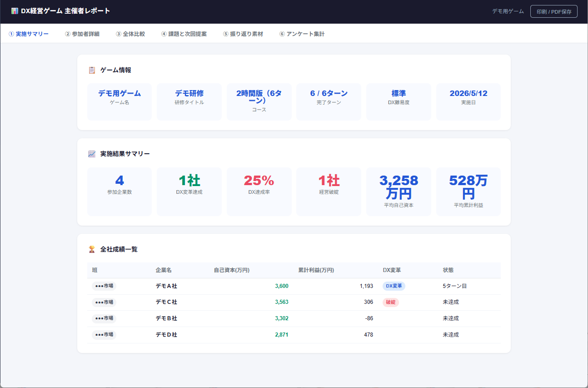Click the 6 / 6ターン completed turns value
588x388 pixels.
click(329, 93)
